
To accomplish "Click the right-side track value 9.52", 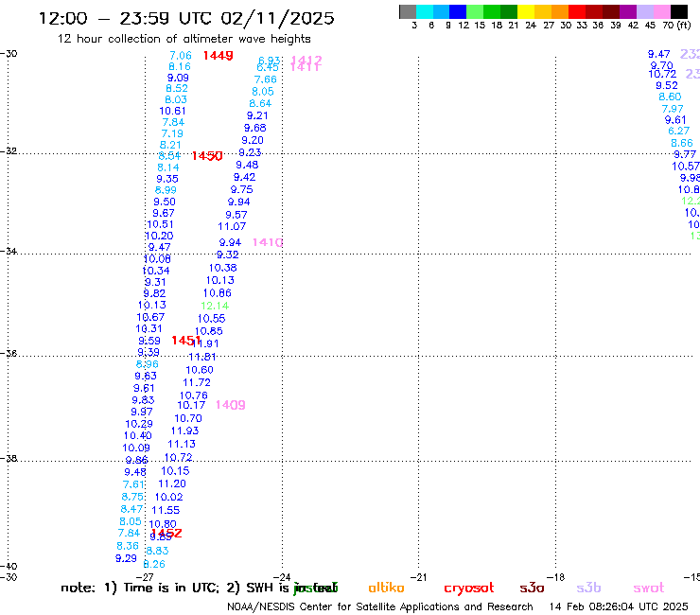I will 667,85.
